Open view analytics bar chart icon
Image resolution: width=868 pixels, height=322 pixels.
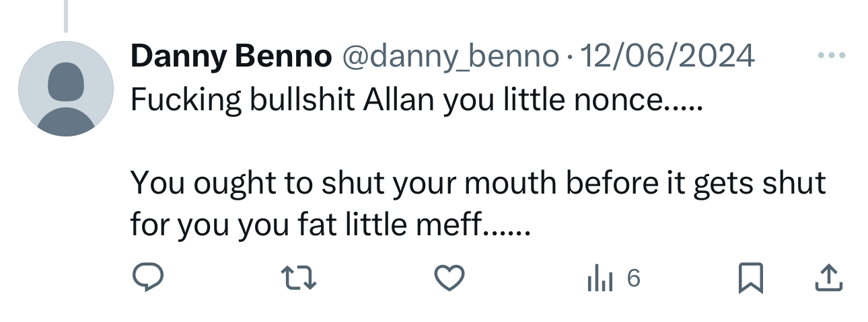[600, 278]
